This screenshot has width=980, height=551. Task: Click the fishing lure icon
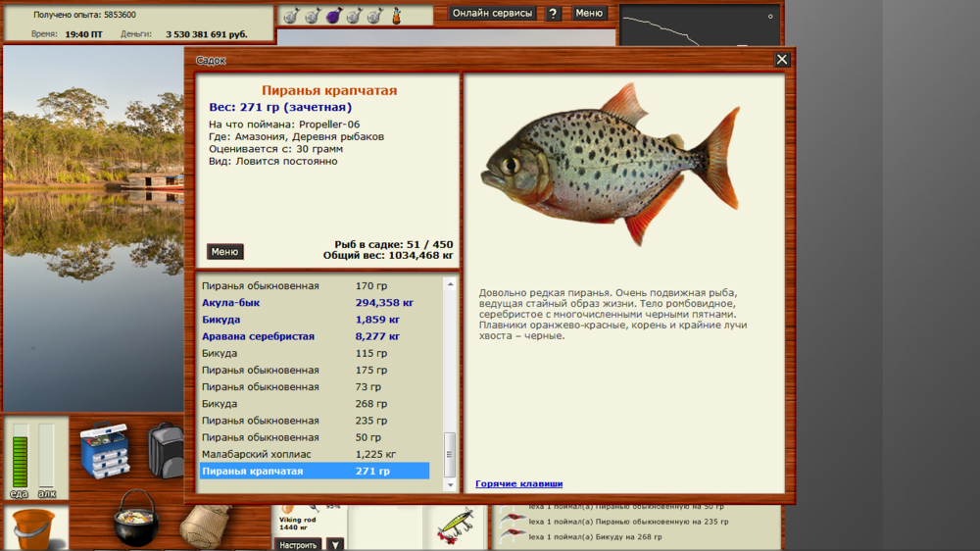click(455, 525)
